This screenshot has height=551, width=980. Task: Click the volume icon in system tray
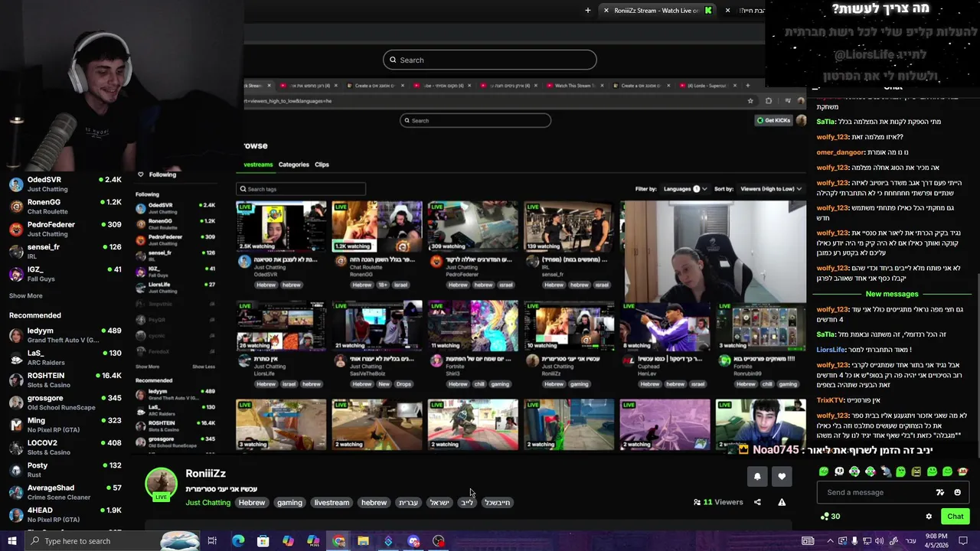pos(880,541)
